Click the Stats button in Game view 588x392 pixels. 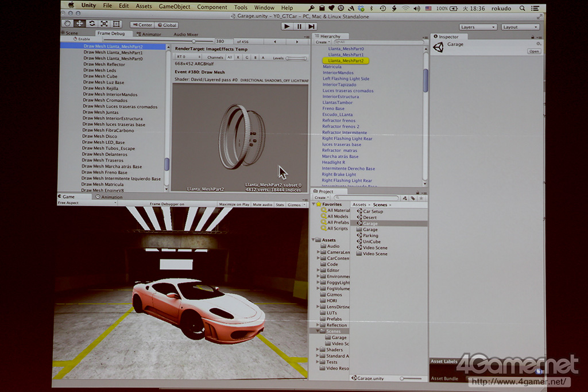coord(280,204)
